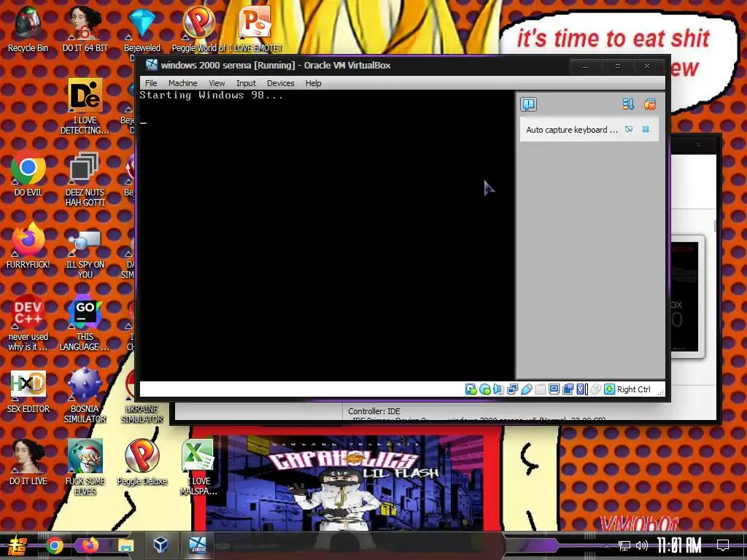Click the notification center speech-bubble icon

tap(528, 104)
